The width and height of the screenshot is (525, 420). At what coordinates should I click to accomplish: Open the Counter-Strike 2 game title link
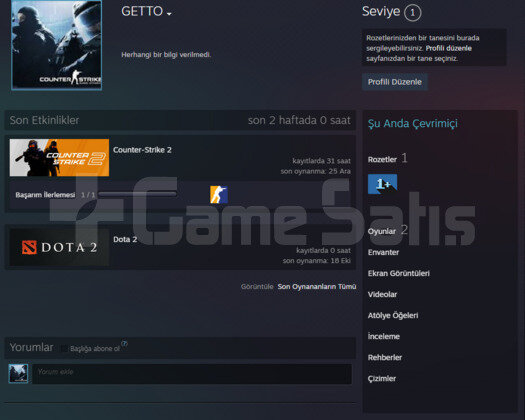[142, 150]
